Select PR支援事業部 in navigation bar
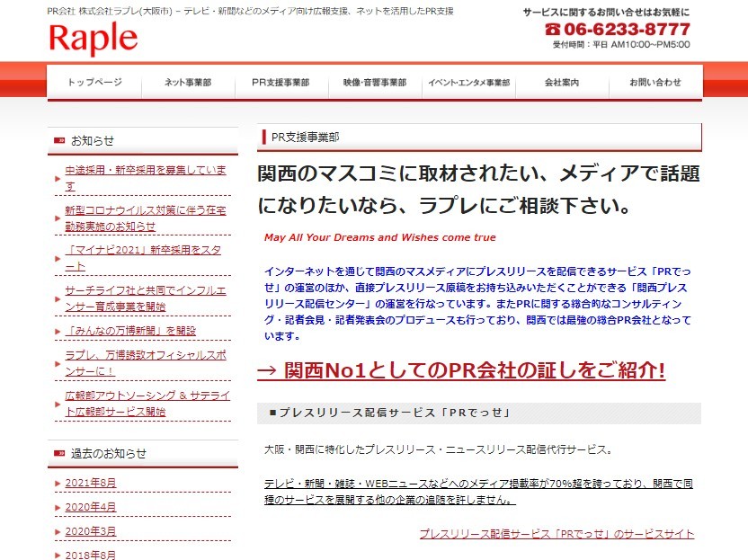This screenshot has height=560, width=748. (280, 83)
